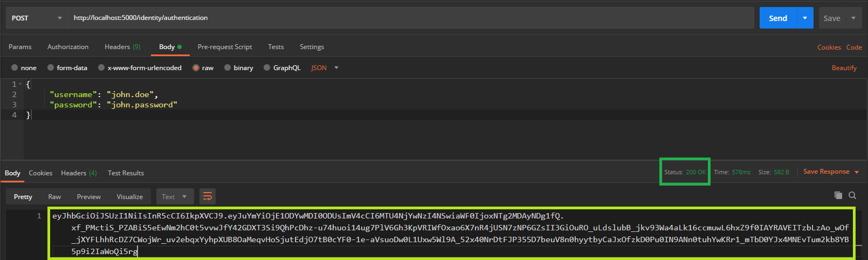Expand the Send button dropdown arrow
The height and width of the screenshot is (260, 868).
pos(804,18)
